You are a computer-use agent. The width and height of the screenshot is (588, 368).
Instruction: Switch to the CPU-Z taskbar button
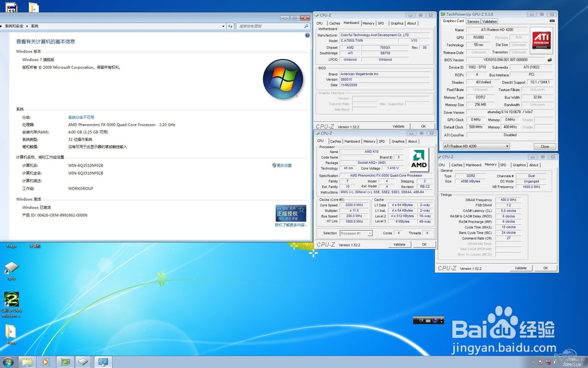[83, 362]
